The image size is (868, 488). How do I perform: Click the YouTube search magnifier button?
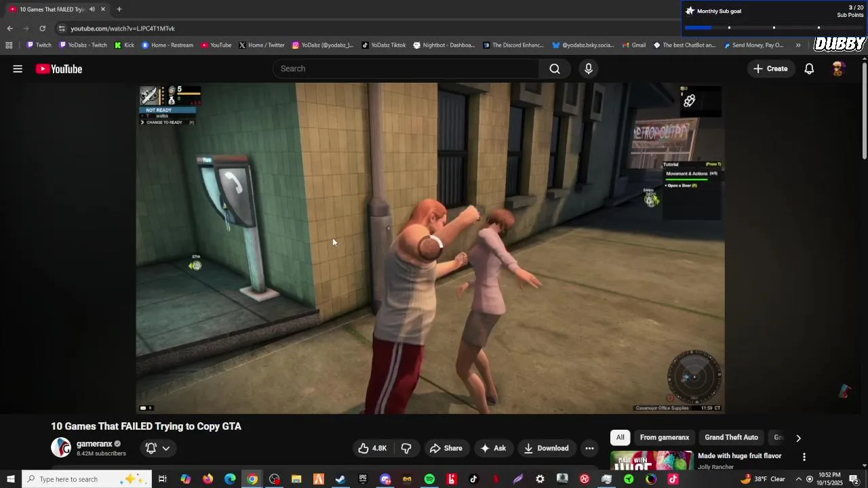(x=555, y=68)
